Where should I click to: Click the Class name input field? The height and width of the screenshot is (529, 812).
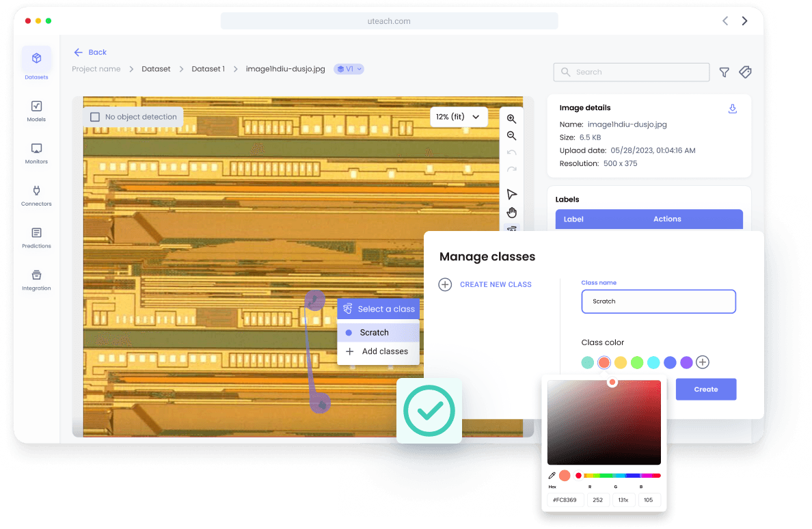(x=658, y=301)
